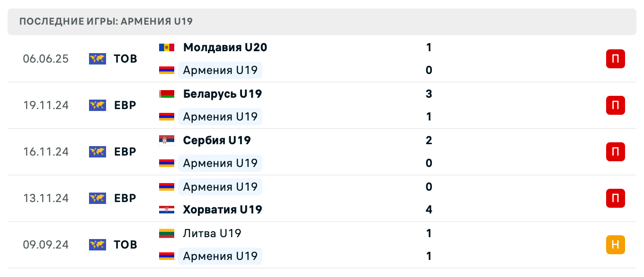644x277 pixels.
Task: Click the red П badge for Moldova match
Action: 615,59
